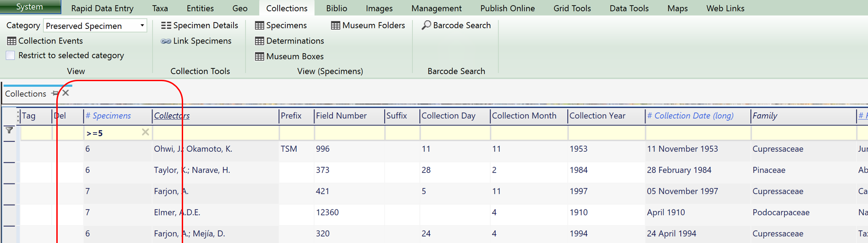Sort by Collection Day column header
The width and height of the screenshot is (868, 243).
455,116
